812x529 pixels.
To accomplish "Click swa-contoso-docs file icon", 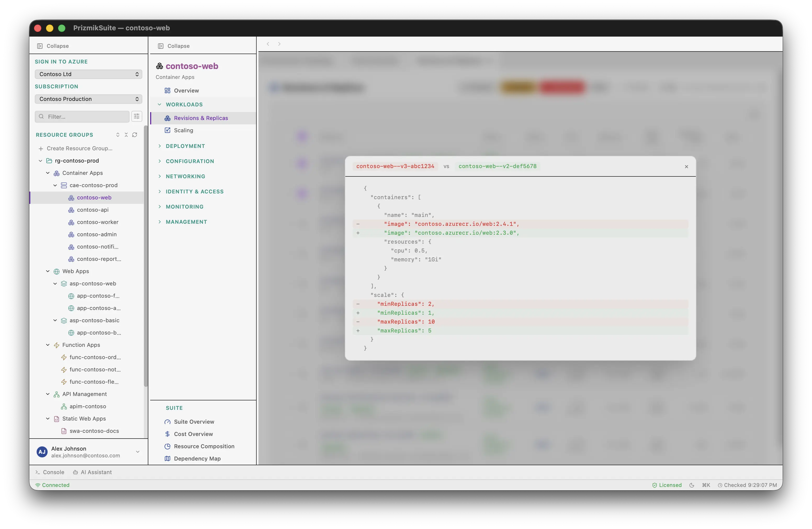I will pos(64,431).
